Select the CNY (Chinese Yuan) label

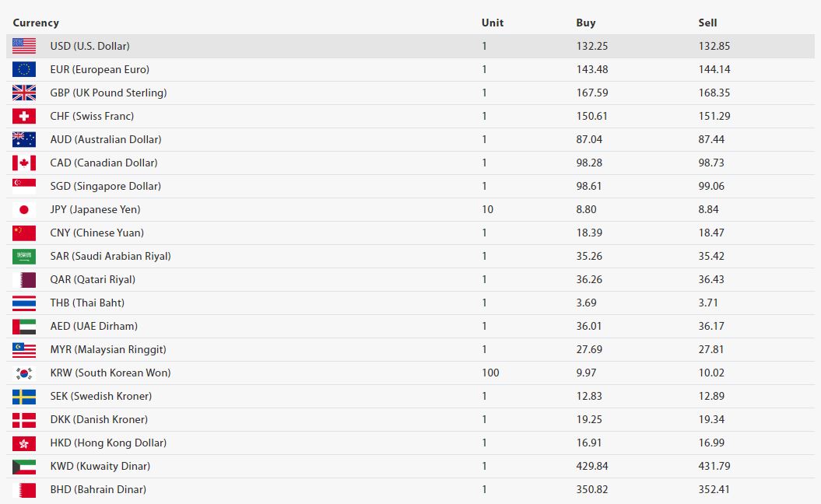96,233
